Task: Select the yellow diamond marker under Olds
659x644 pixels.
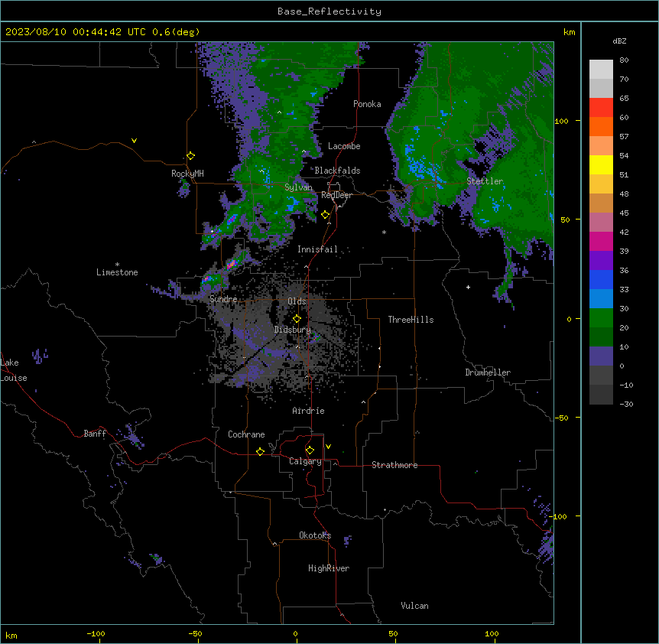Action: [297, 319]
